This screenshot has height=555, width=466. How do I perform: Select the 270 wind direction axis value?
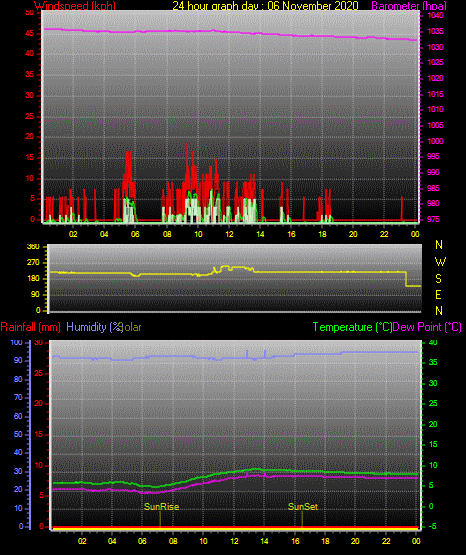(33, 263)
